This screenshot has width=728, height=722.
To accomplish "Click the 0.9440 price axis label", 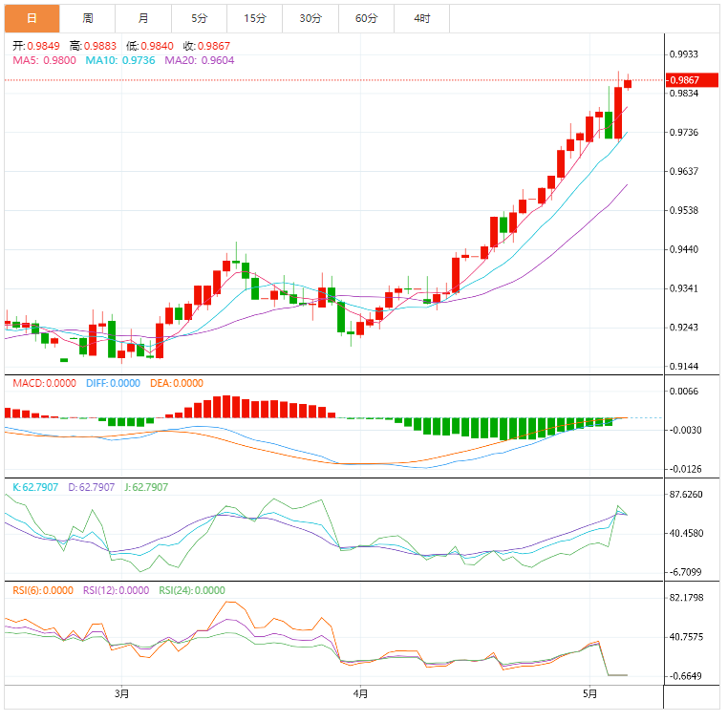I will [x=683, y=249].
